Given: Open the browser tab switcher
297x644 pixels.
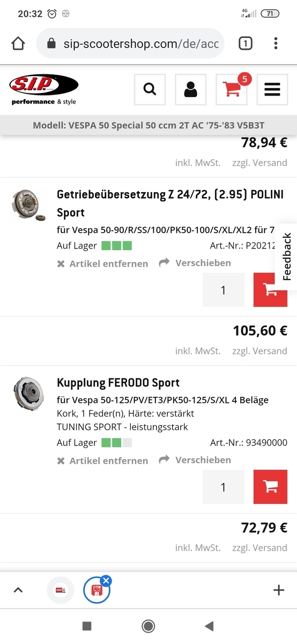Looking at the screenshot, I should click(x=245, y=43).
